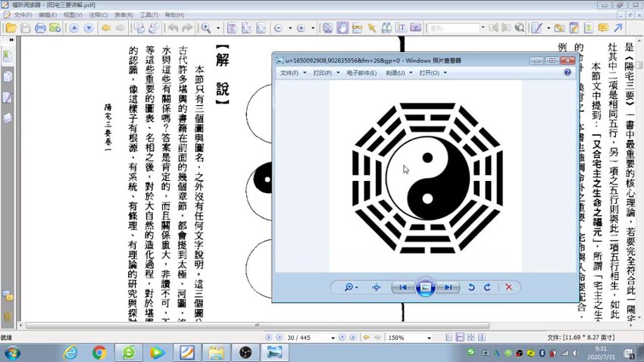Open the find field options dropdown
The image size is (644, 362).
pyautogui.click(x=483, y=28)
